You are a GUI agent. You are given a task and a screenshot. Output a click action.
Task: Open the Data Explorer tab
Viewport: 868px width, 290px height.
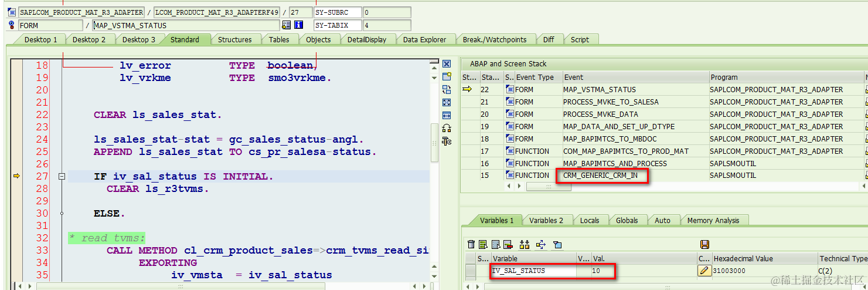(424, 39)
